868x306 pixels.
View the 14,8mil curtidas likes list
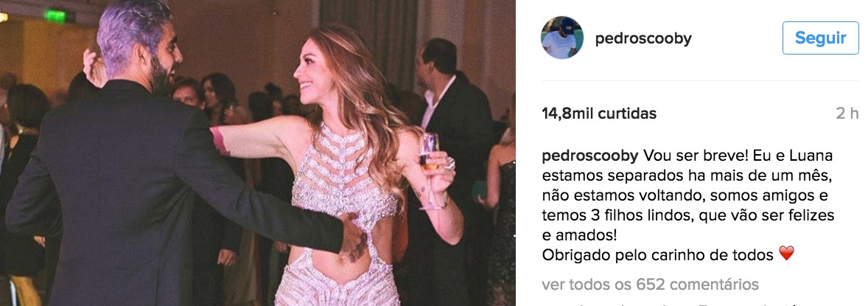(x=599, y=114)
